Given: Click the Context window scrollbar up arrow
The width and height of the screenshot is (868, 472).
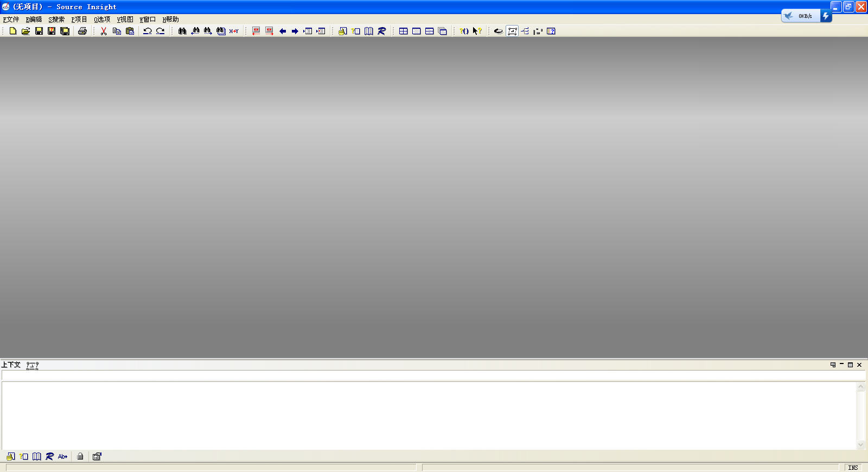Looking at the screenshot, I should tap(861, 387).
